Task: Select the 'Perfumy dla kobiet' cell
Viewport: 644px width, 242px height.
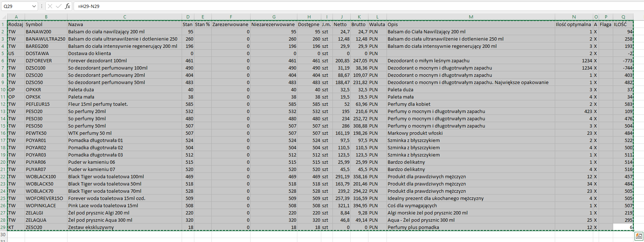Action: [471, 104]
